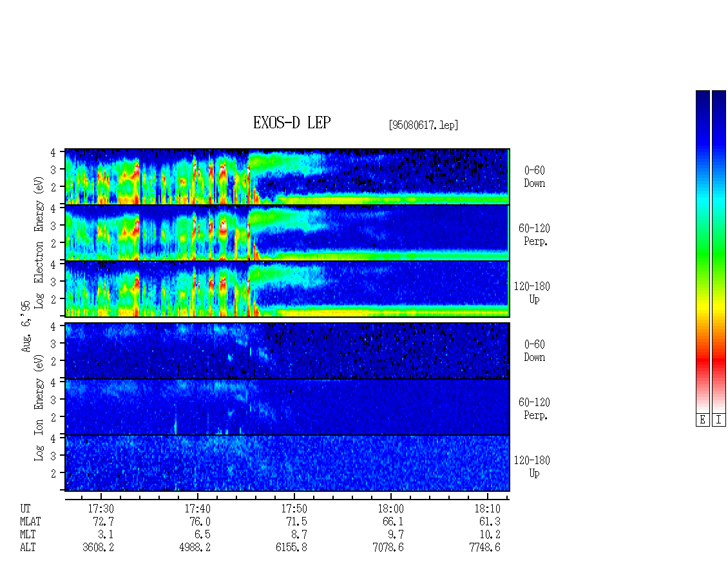The image size is (728, 564).
Task: Click the MLT row label
Action: click(28, 535)
